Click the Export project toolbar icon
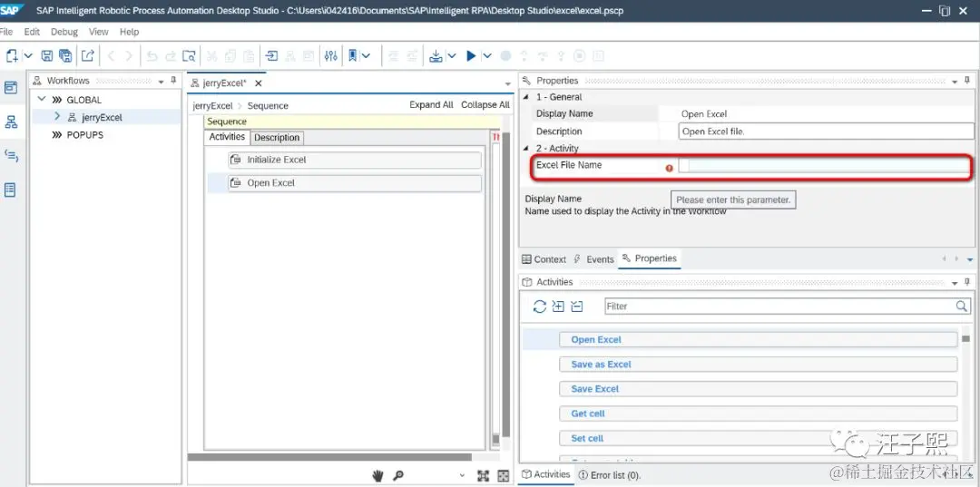Screen dimensions: 980x487 point(87,56)
